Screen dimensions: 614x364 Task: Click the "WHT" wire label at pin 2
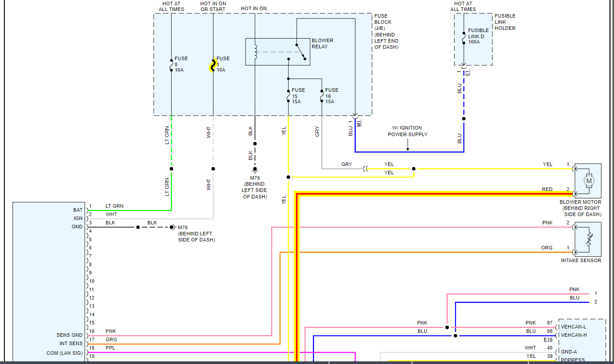coord(111,214)
